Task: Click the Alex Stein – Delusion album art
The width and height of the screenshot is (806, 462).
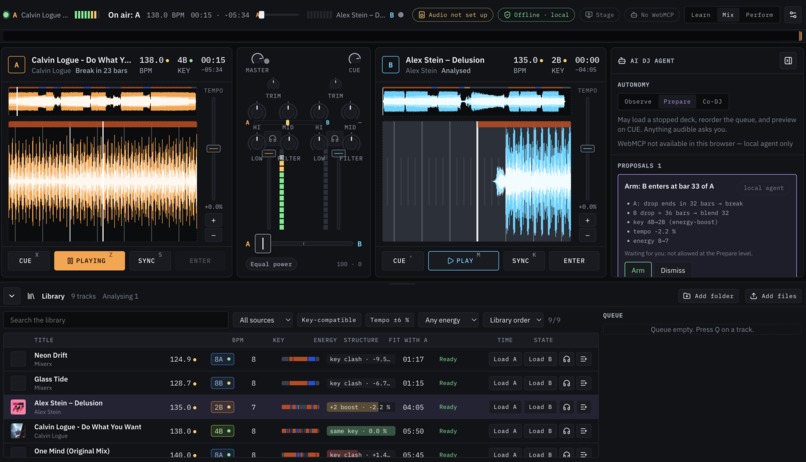Action: pyautogui.click(x=19, y=407)
